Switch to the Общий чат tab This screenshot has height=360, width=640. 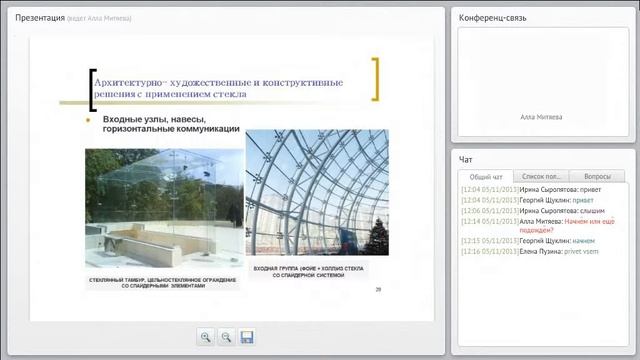click(x=486, y=177)
